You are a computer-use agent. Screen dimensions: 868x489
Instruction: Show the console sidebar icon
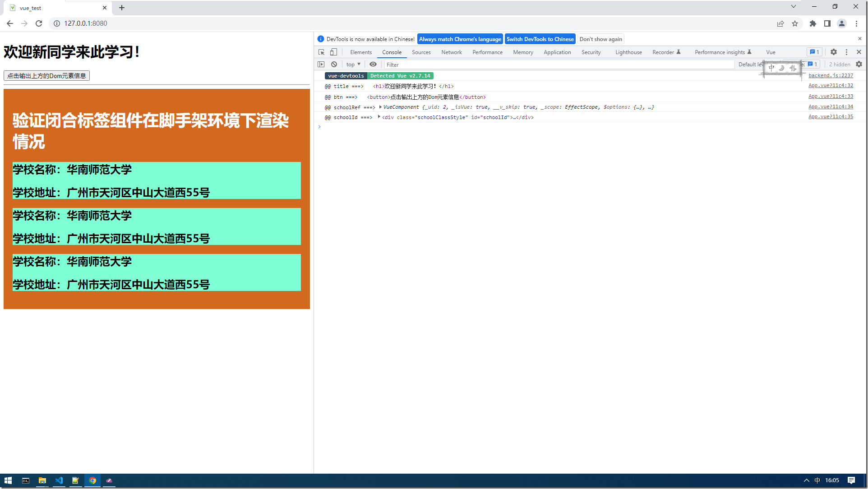(x=321, y=65)
